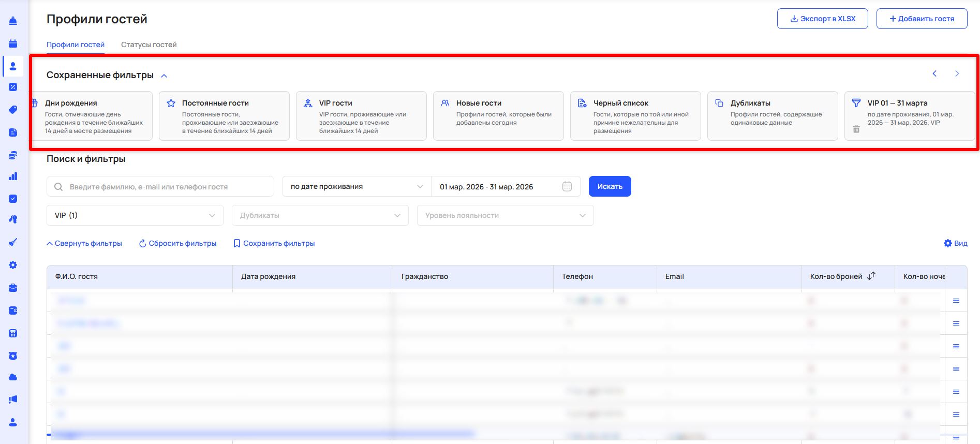This screenshot has width=980, height=444.
Task: Expand the Дубликаты filter dropdown
Action: coord(320,215)
